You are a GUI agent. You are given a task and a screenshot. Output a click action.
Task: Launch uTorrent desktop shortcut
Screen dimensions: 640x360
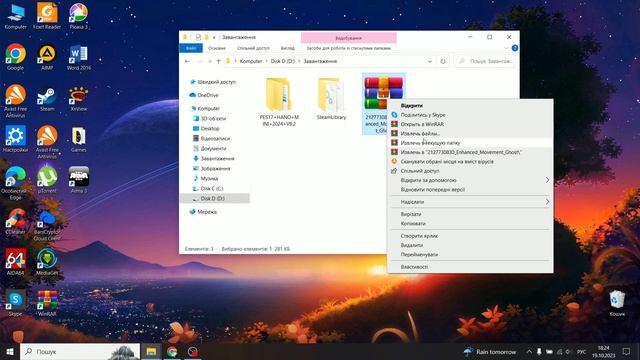pyautogui.click(x=47, y=180)
